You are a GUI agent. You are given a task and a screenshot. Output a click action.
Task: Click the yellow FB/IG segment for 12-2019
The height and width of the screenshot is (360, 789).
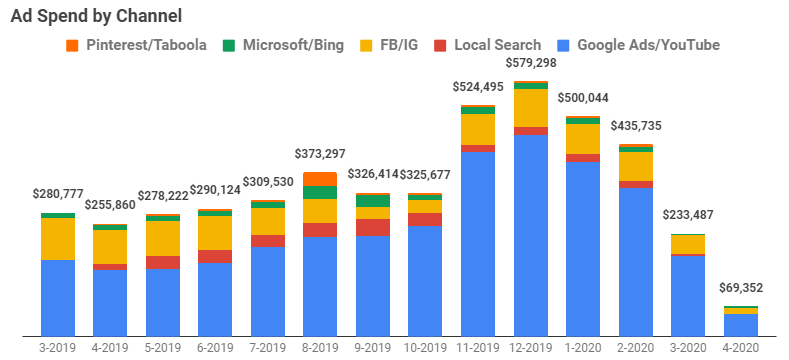click(x=531, y=108)
